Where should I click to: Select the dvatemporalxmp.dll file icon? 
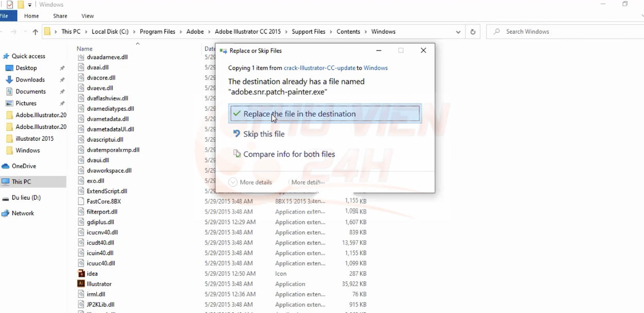(x=81, y=150)
